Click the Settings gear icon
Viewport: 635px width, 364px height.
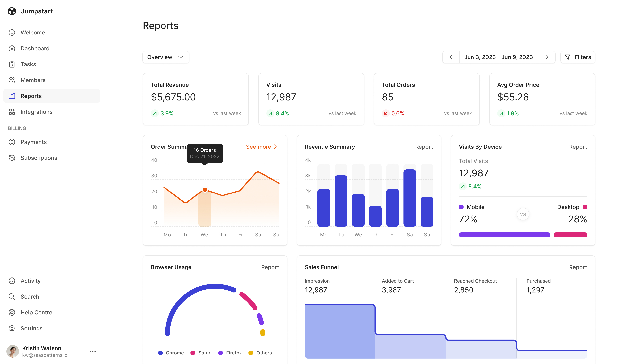coord(12,328)
